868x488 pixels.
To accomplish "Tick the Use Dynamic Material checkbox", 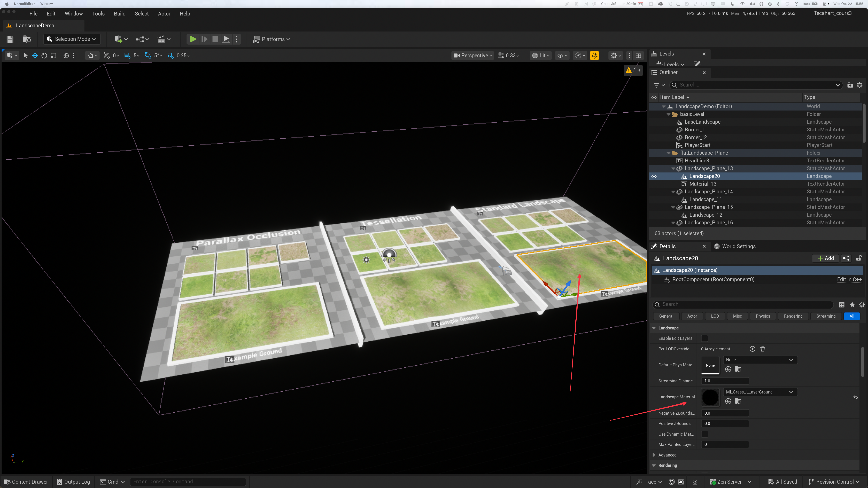I will [705, 434].
